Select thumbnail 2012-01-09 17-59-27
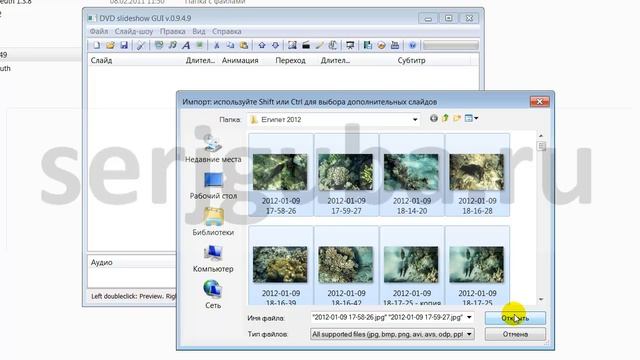 coord(346,175)
